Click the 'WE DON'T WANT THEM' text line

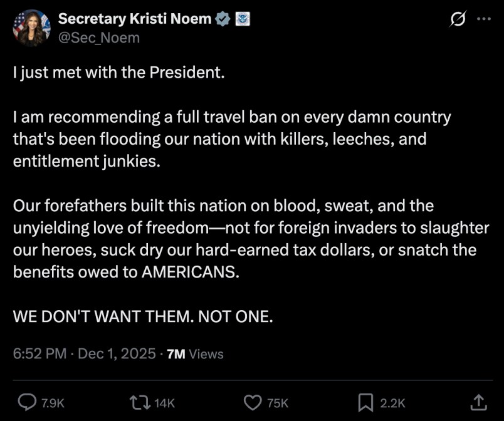click(143, 317)
